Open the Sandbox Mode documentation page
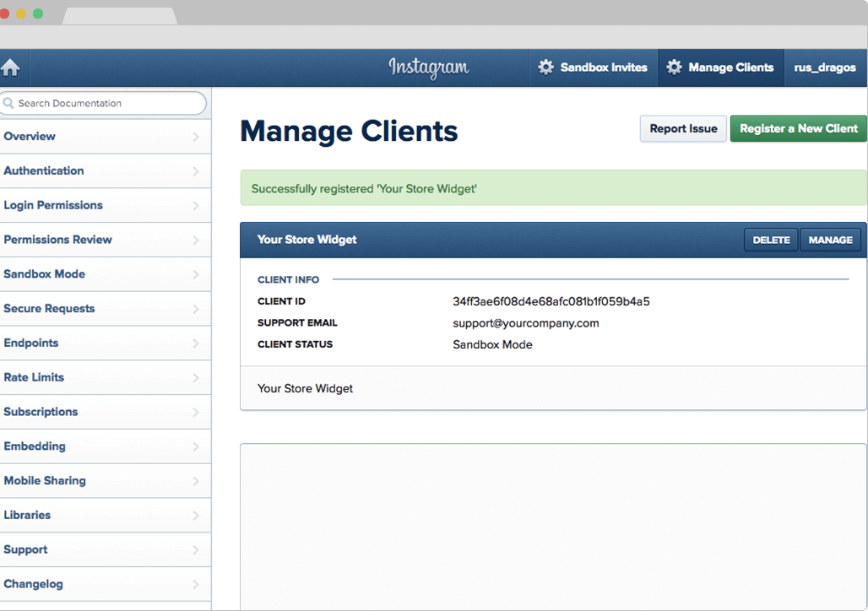The height and width of the screenshot is (611, 868). (x=45, y=274)
